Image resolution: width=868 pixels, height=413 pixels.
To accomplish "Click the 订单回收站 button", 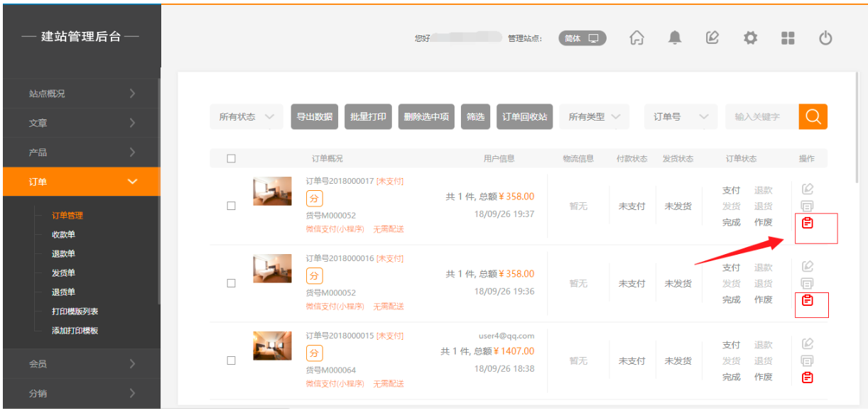I will (x=524, y=117).
